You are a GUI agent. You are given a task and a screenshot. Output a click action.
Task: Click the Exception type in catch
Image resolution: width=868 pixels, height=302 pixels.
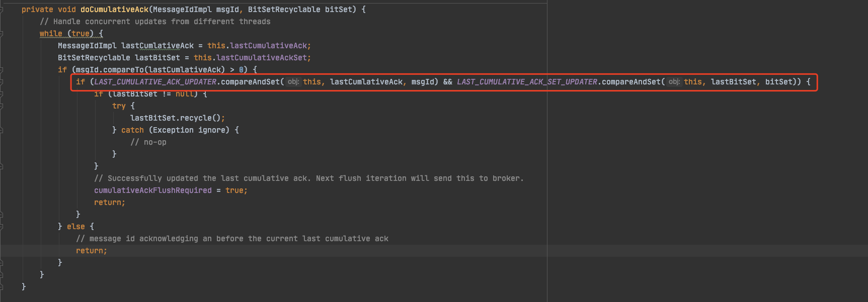pos(173,130)
